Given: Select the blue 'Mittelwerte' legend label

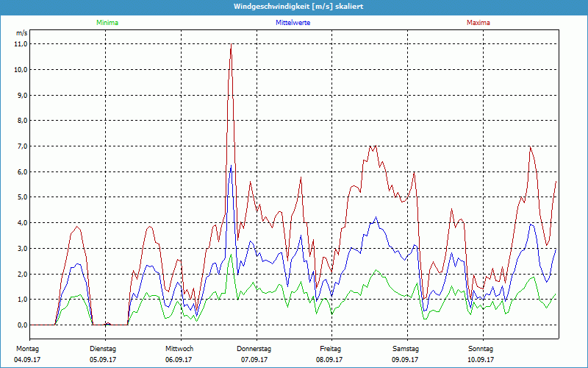Looking at the screenshot, I should coord(293,23).
